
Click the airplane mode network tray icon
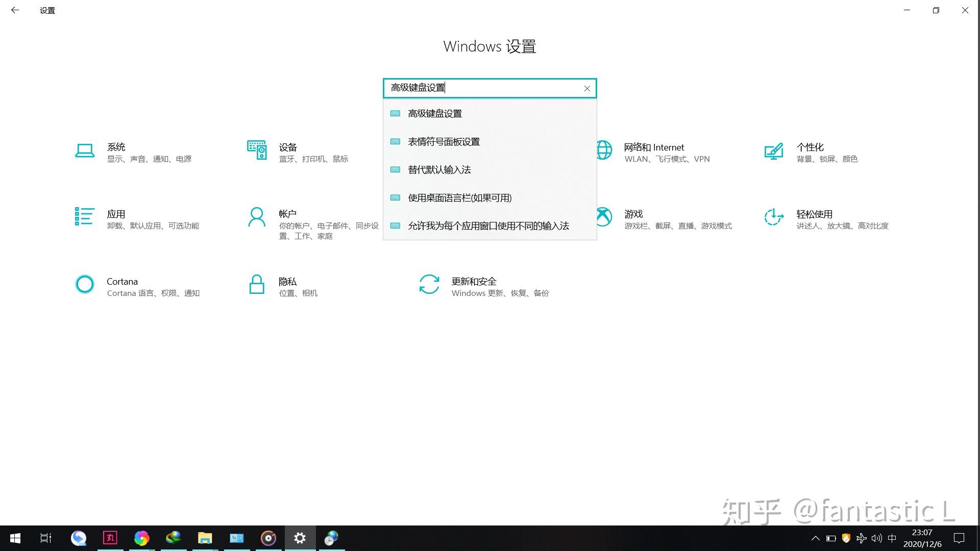coord(861,538)
